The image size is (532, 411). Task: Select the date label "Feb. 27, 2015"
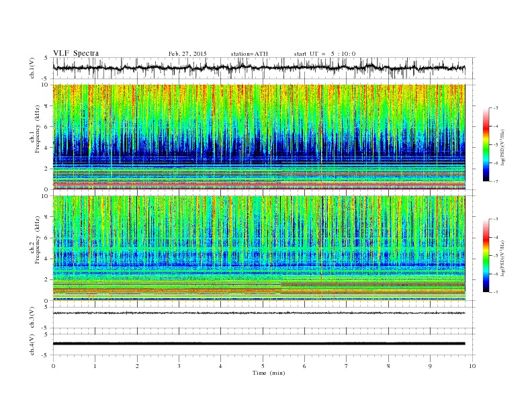click(187, 54)
